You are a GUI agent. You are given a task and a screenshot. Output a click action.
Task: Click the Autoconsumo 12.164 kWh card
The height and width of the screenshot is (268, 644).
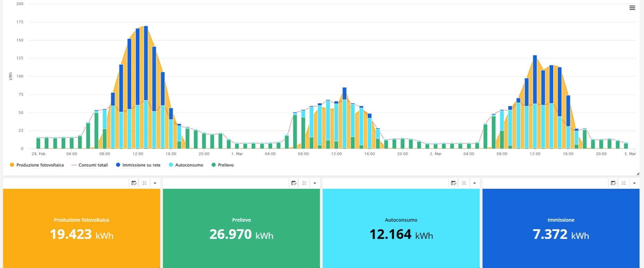(x=401, y=228)
